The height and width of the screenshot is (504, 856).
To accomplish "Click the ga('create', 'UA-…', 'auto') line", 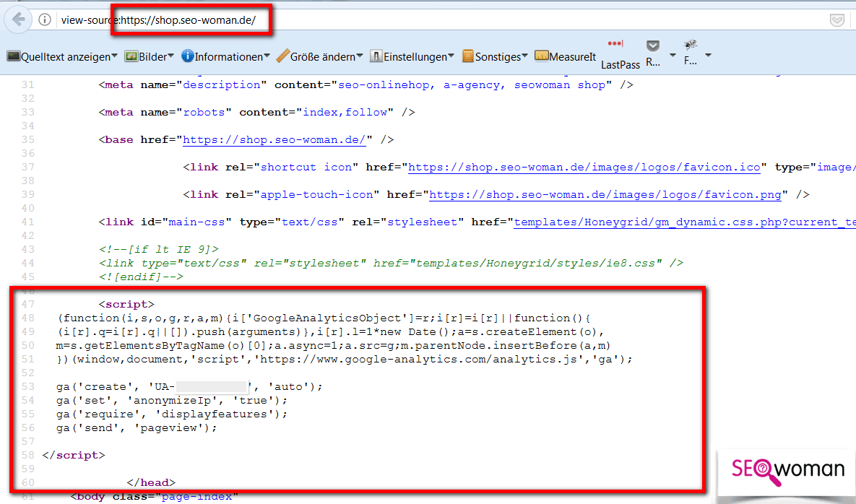I will [189, 387].
